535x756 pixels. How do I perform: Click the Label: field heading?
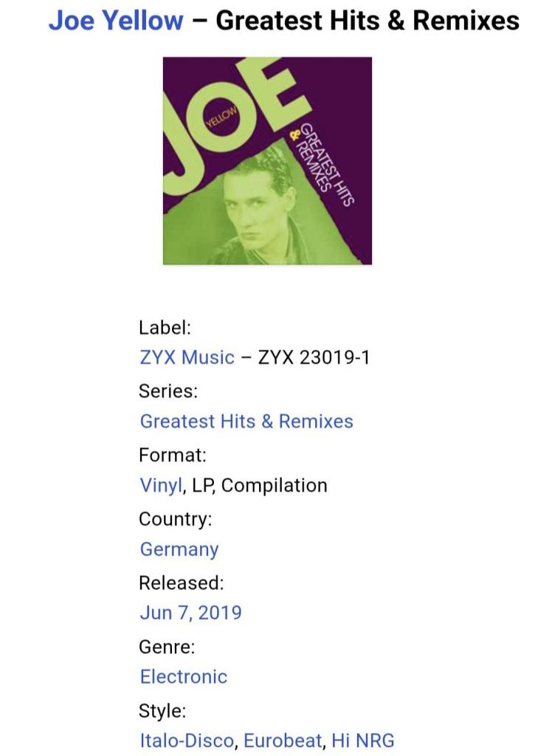point(165,327)
